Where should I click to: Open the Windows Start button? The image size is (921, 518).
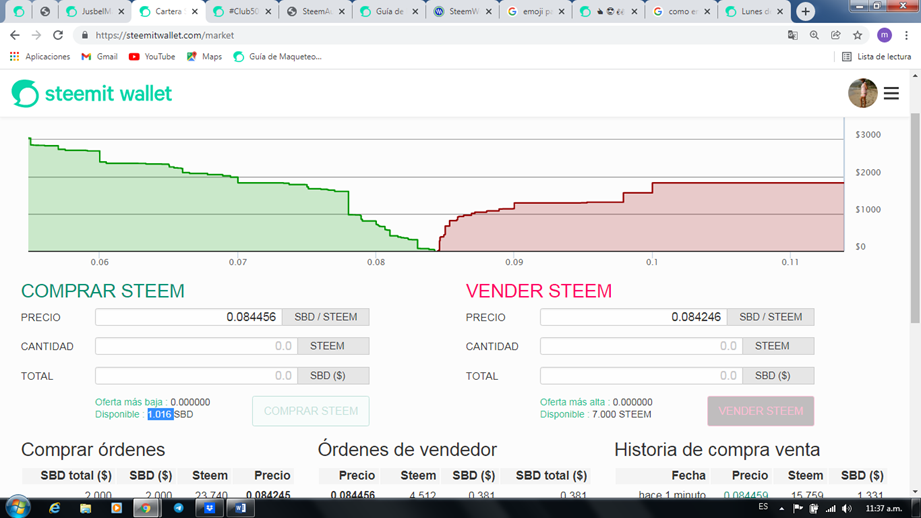18,507
